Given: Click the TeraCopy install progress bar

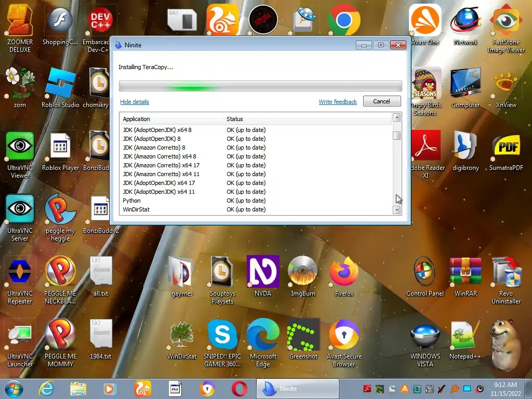Looking at the screenshot, I should pyautogui.click(x=260, y=86).
